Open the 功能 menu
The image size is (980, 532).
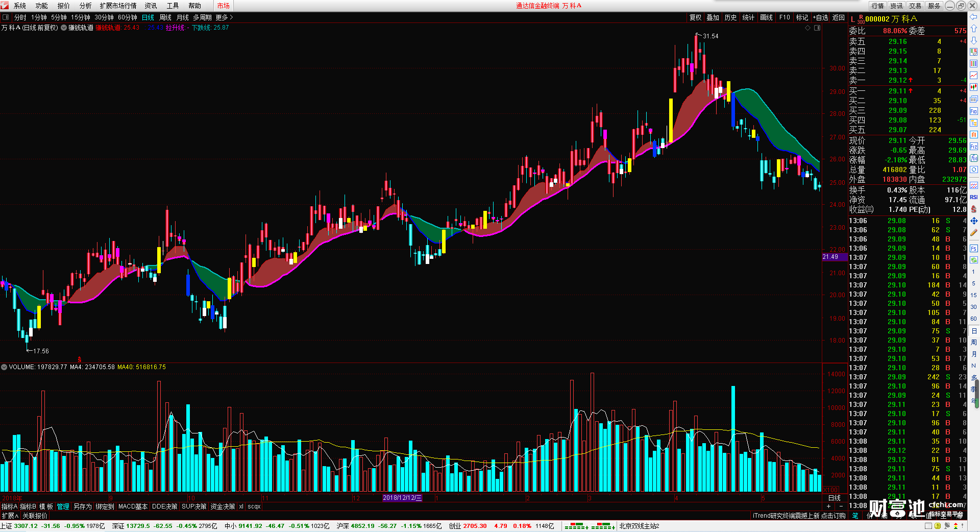pos(42,6)
